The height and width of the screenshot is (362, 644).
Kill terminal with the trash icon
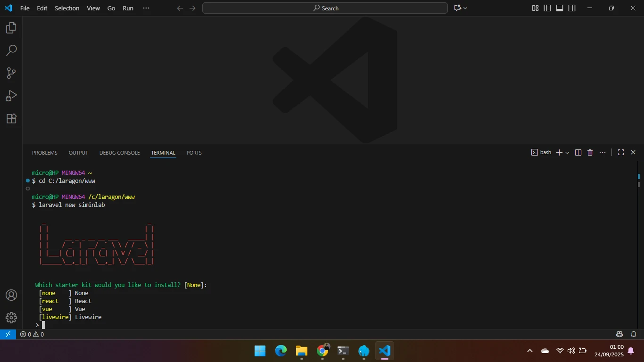click(590, 153)
